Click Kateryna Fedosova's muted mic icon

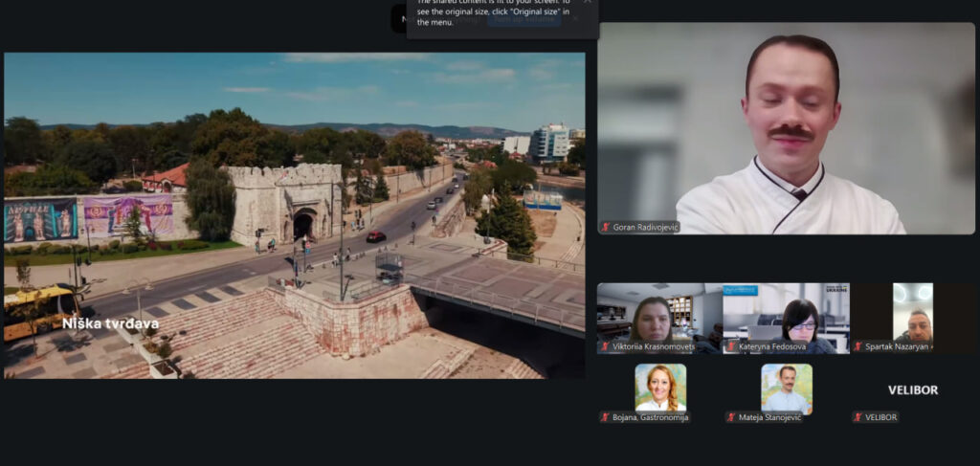(731, 346)
